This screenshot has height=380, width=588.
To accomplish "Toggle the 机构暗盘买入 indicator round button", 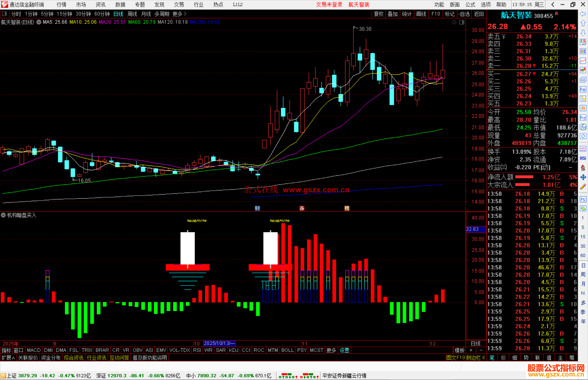I will [3, 215].
